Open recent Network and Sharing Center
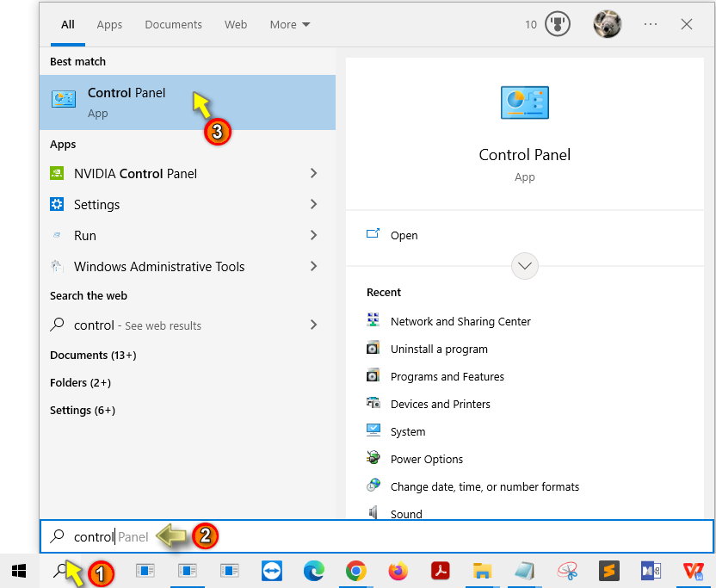Viewport: 716px width, 588px height. coord(460,322)
